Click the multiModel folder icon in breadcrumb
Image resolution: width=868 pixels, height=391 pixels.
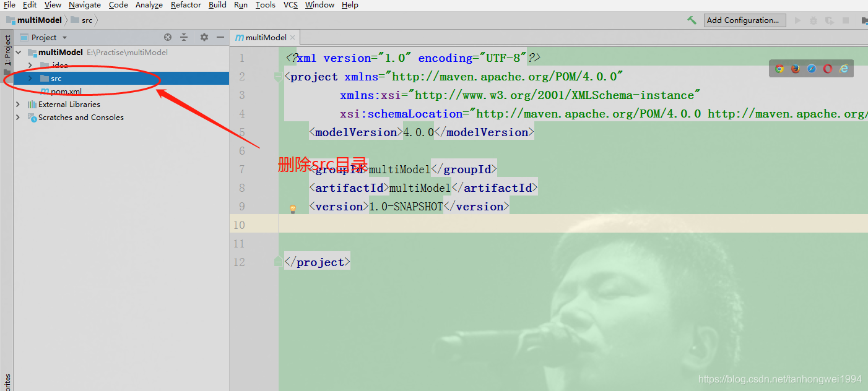point(11,20)
